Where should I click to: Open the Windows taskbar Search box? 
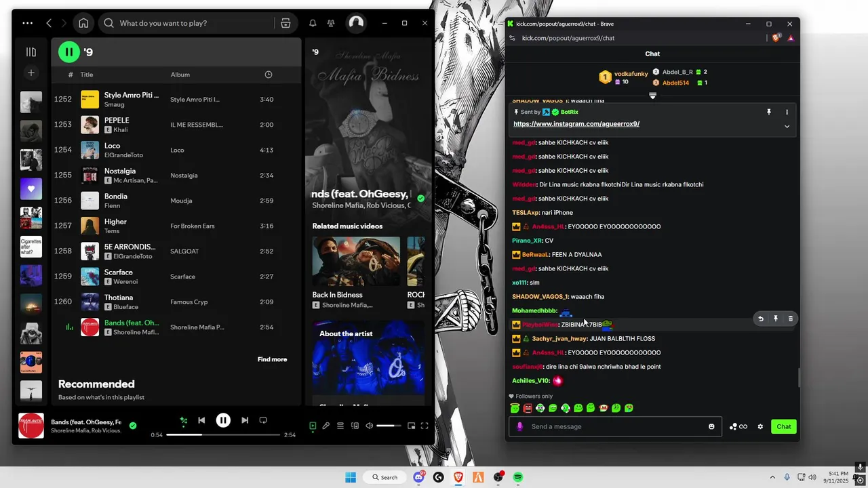(x=383, y=477)
